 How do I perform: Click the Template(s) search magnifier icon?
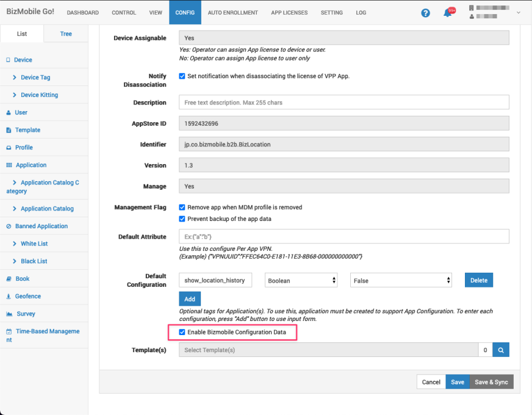(501, 350)
